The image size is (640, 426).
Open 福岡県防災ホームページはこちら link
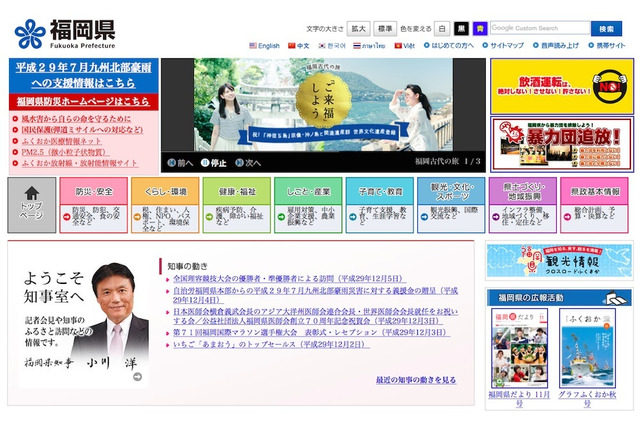click(x=83, y=102)
